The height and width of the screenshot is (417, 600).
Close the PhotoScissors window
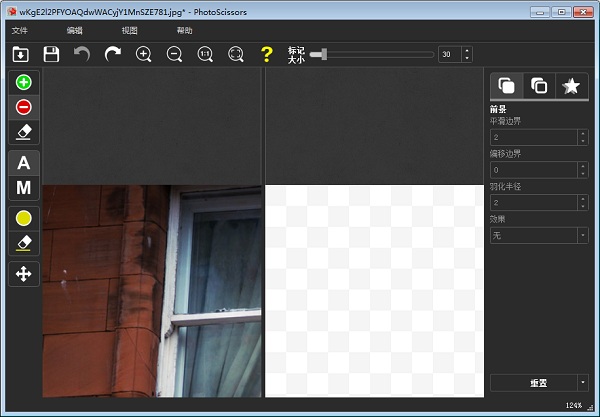[583, 12]
